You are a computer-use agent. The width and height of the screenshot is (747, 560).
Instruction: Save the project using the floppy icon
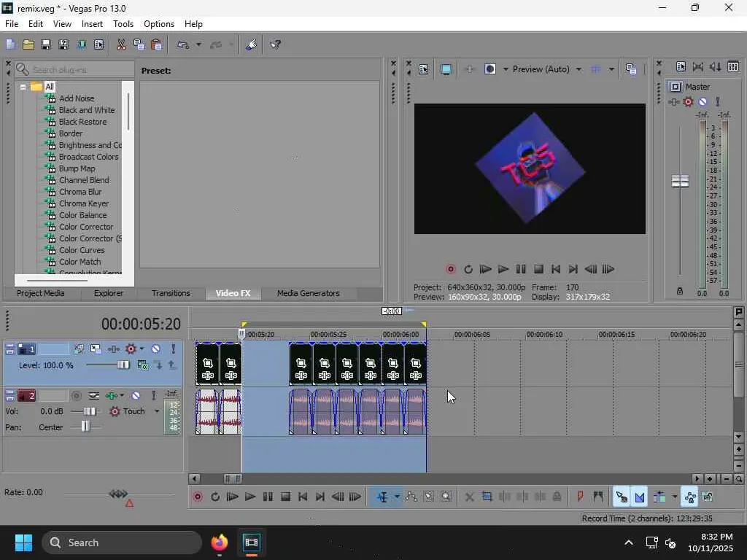[x=46, y=44]
